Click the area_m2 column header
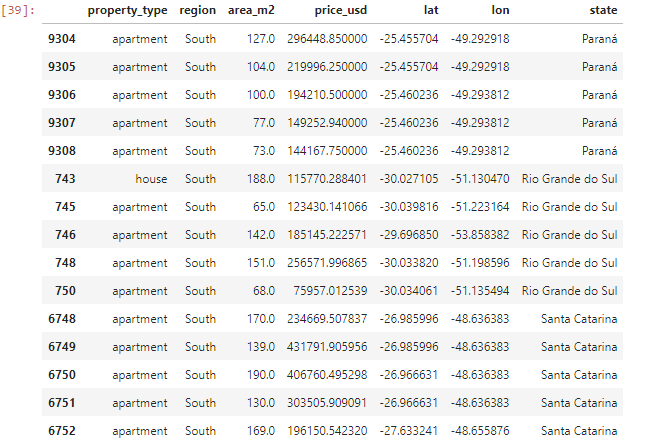The width and height of the screenshot is (664, 442). point(251,11)
